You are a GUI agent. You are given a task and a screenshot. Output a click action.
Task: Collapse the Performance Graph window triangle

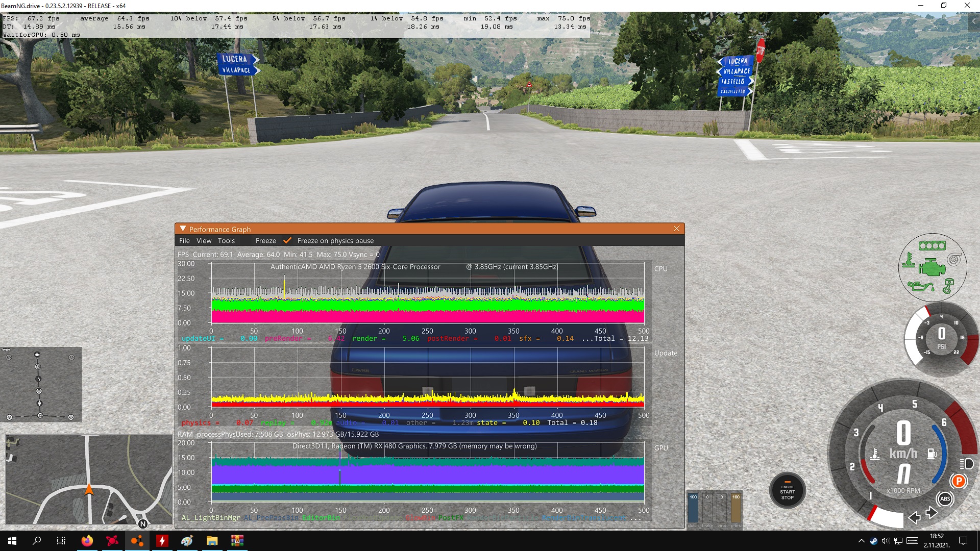[183, 229]
